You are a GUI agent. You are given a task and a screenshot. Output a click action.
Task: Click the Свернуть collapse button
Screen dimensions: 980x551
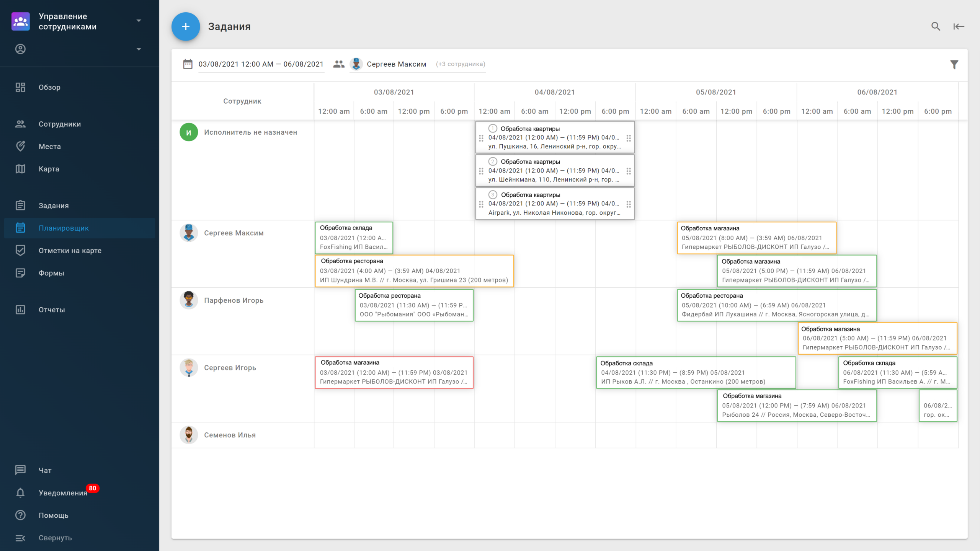pos(55,538)
